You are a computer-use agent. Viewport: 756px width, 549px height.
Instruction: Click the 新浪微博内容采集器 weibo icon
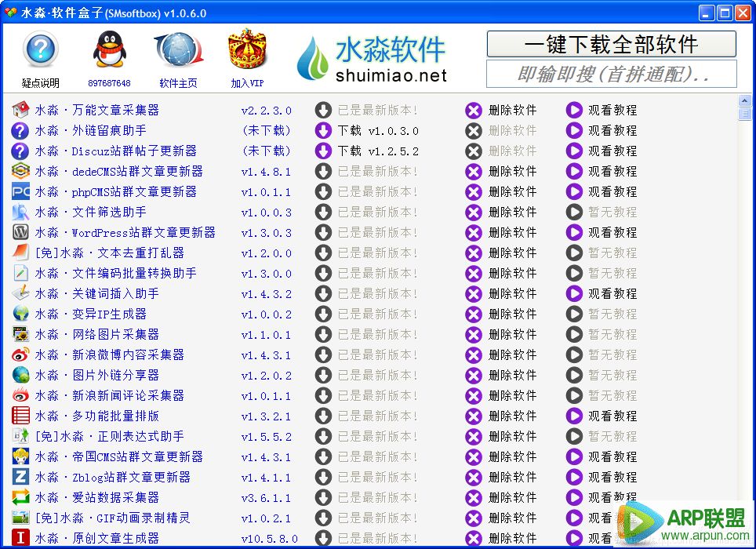pyautogui.click(x=20, y=354)
